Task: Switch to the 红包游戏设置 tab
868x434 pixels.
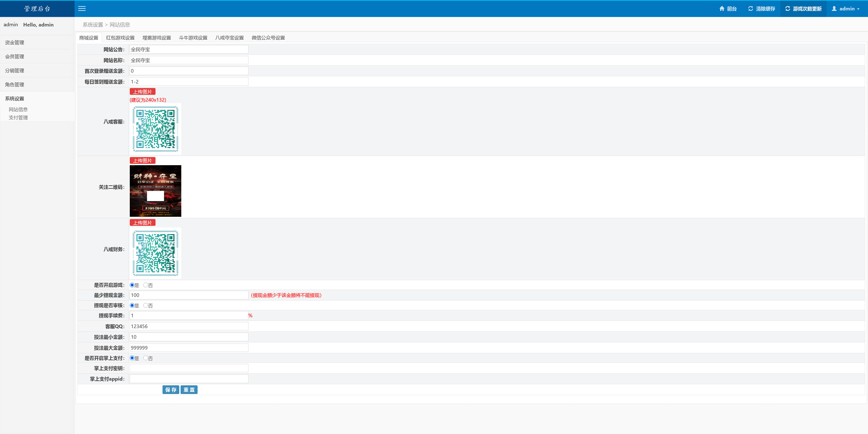Action: (120, 38)
